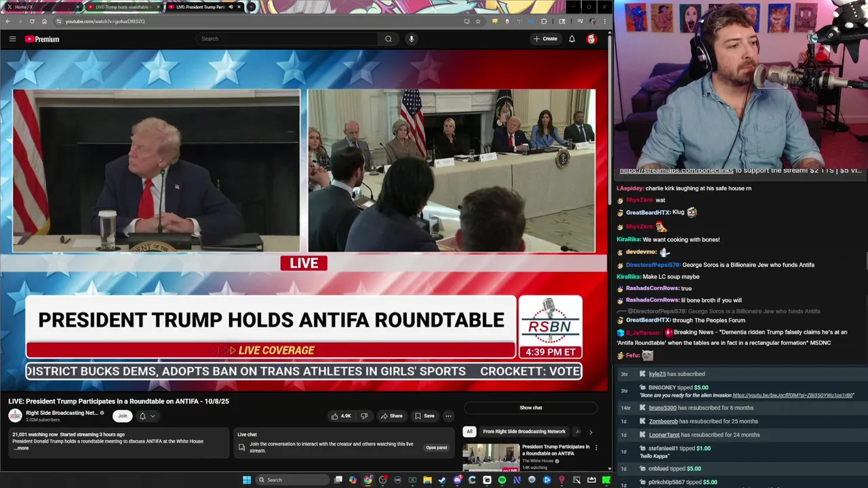868x488 pixels.
Task: Open the BINGONEY tip YouTube link
Action: tap(793, 395)
